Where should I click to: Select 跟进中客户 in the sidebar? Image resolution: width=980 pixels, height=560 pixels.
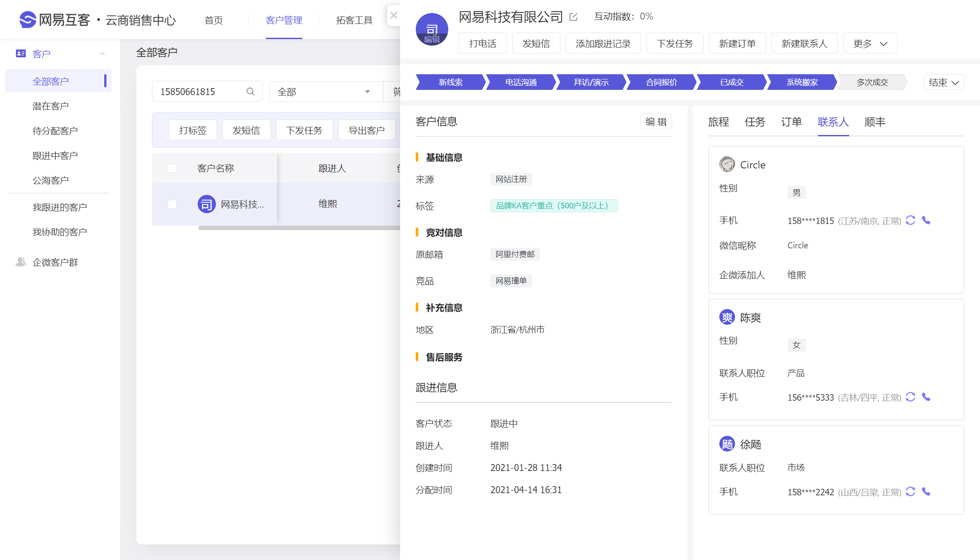[55, 155]
